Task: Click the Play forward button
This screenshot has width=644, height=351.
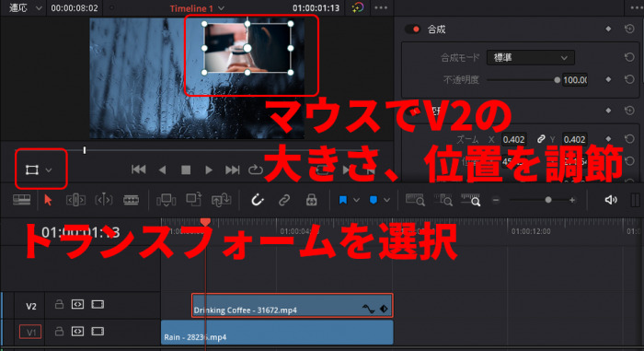Action: click(x=209, y=170)
